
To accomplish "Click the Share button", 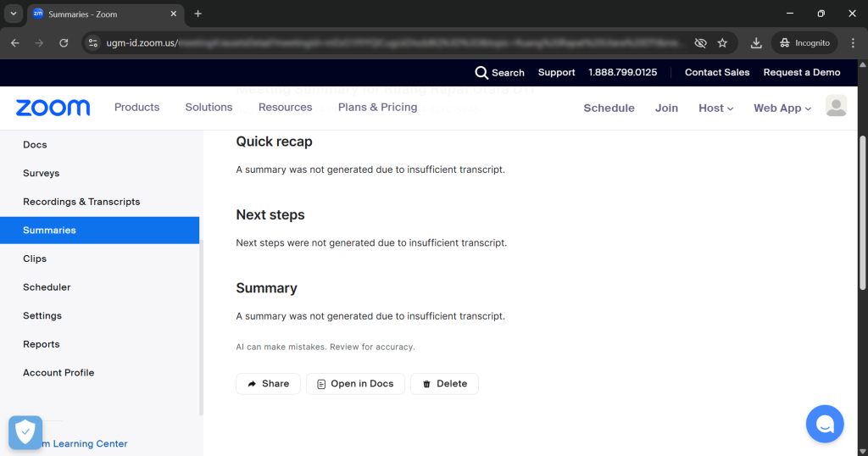I will (x=268, y=384).
